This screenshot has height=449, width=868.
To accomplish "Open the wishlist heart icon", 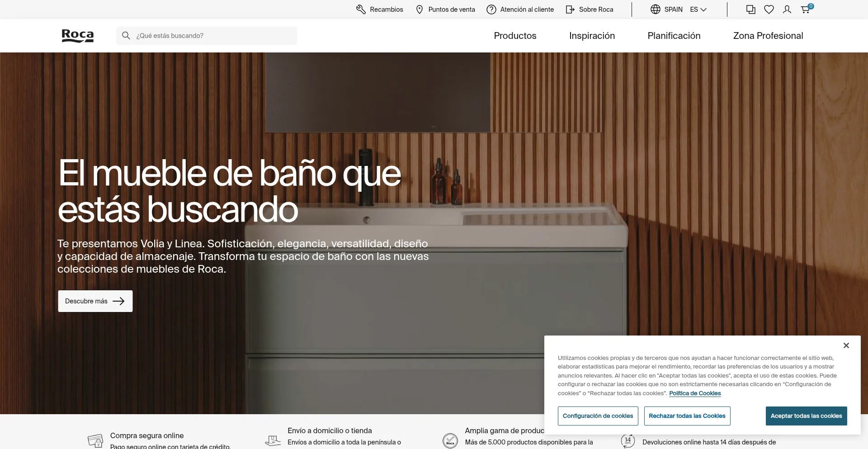I will 769,9.
